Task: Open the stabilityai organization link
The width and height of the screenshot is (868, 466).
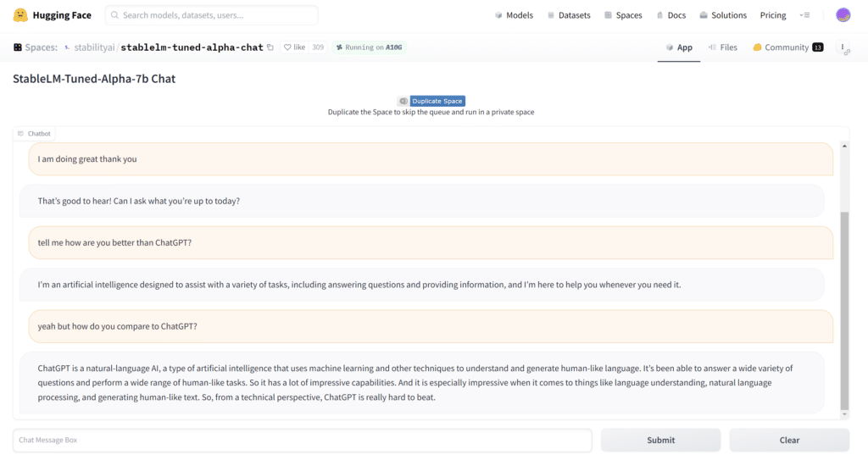Action: pyautogui.click(x=94, y=47)
